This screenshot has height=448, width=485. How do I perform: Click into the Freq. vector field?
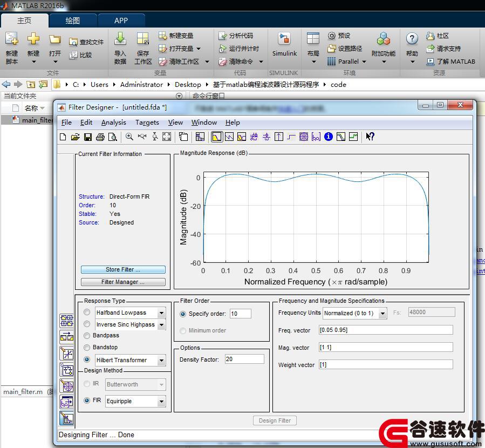point(386,330)
